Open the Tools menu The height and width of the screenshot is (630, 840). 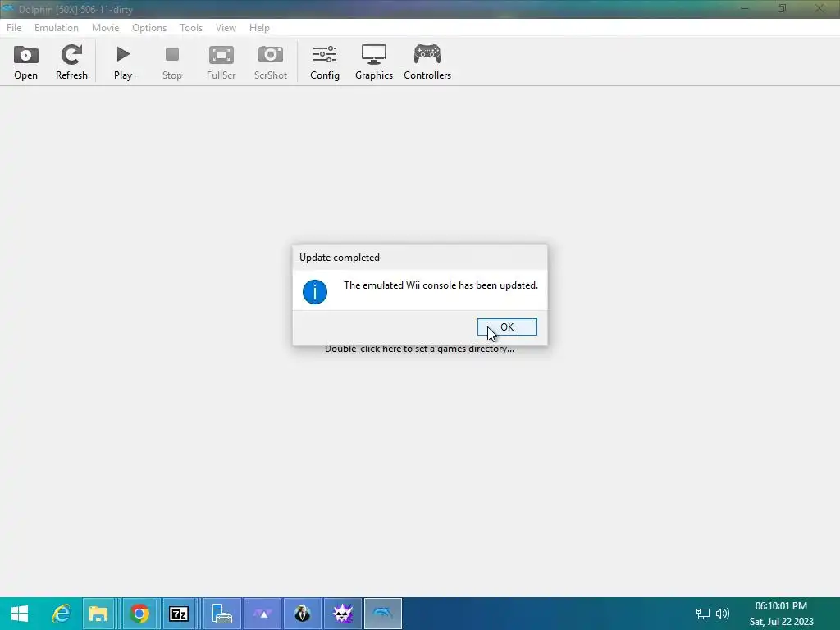coord(191,27)
